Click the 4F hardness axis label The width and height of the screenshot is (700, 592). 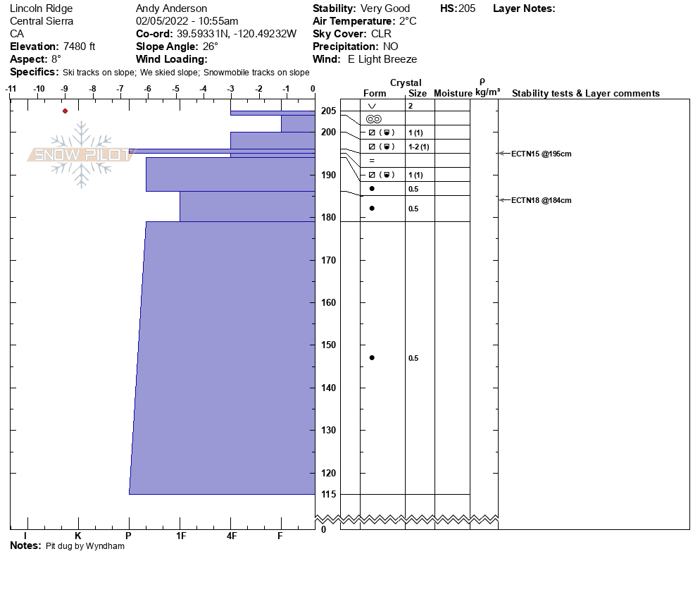[x=231, y=536]
